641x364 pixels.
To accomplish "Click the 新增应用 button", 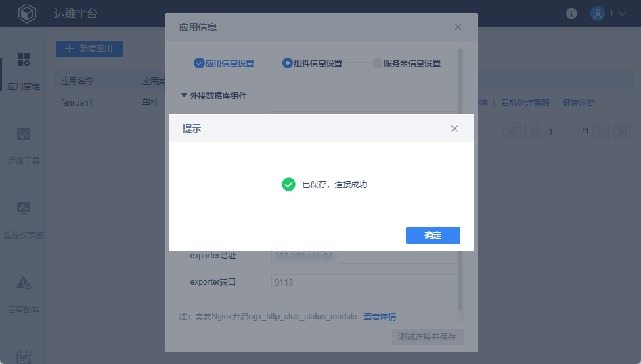I will pos(89,49).
